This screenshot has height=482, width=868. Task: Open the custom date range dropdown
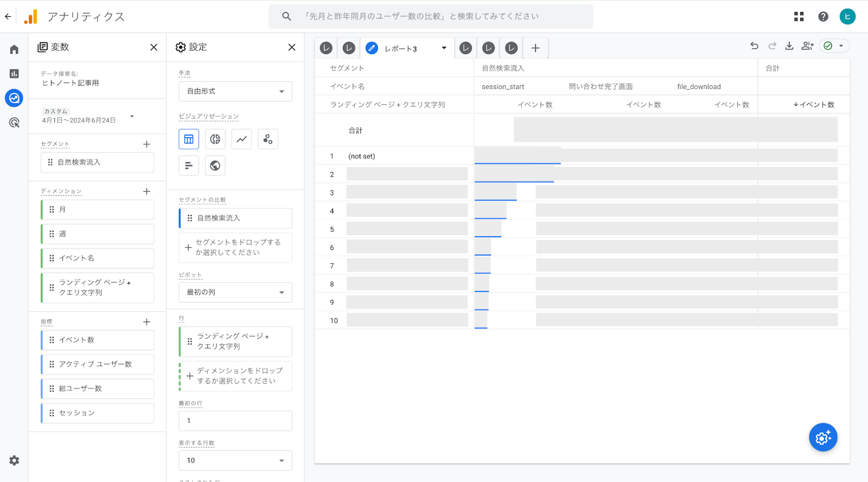[87, 116]
